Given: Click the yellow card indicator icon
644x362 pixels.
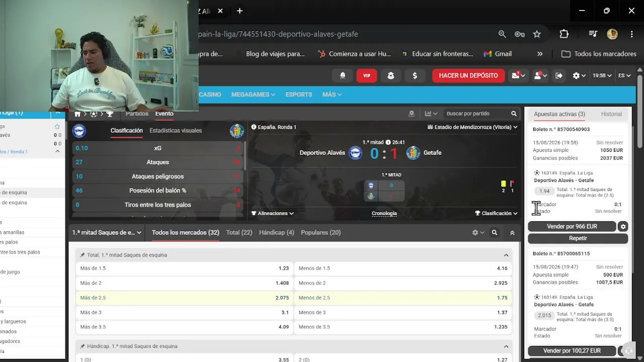Looking at the screenshot, I should [503, 184].
